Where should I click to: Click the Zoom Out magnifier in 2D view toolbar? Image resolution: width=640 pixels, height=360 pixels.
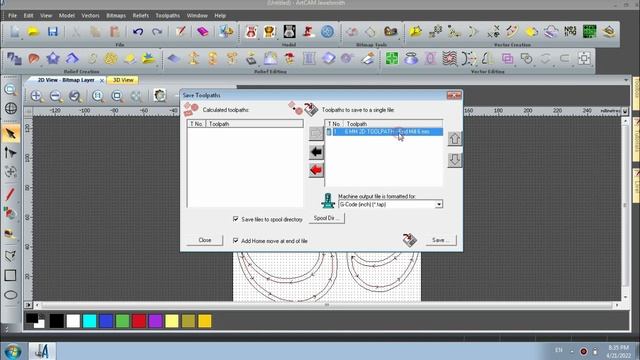coord(56,96)
